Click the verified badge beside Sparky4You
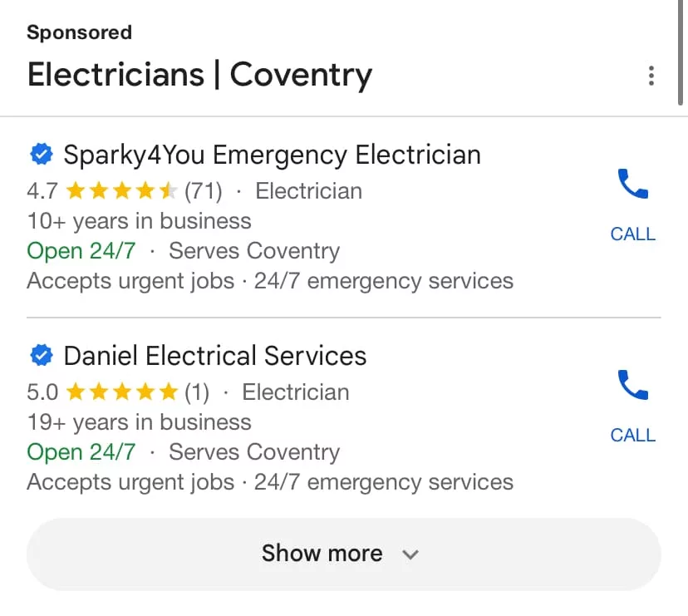This screenshot has height=616, width=688. (42, 155)
